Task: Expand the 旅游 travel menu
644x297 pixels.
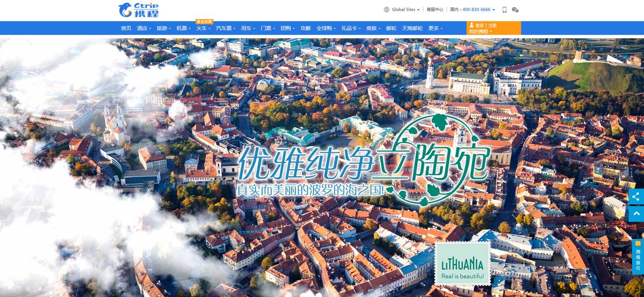Action: pyautogui.click(x=164, y=28)
